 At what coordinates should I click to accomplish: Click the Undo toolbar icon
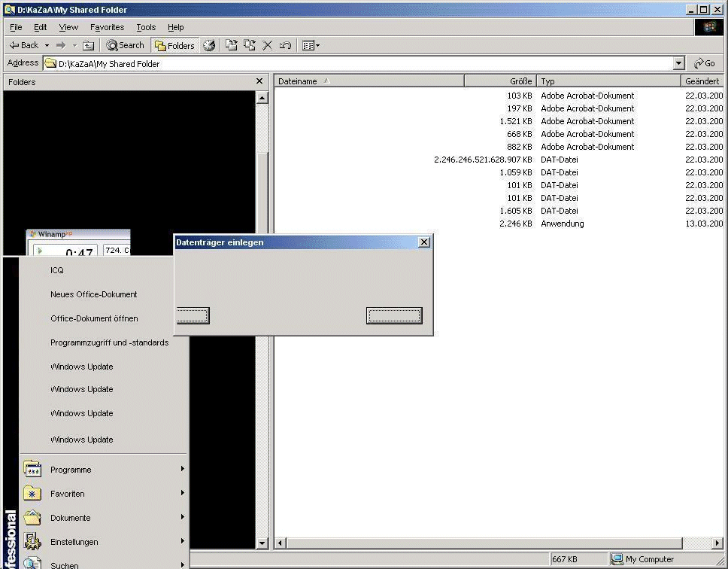point(285,45)
